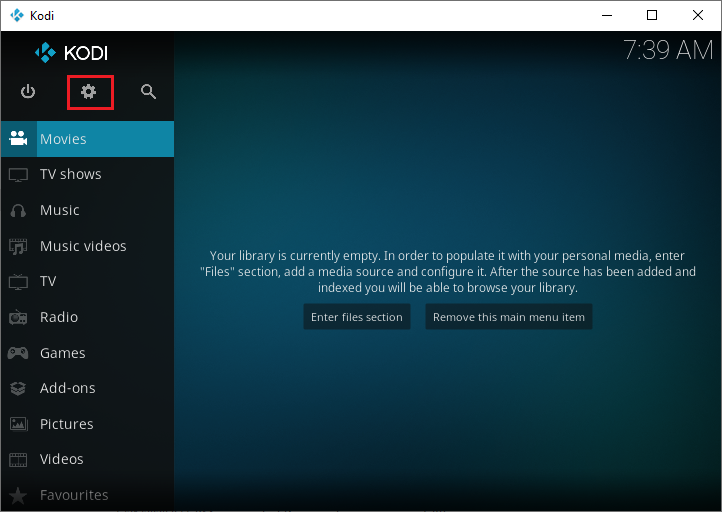Click the Kodi logo in sidebar header

(x=71, y=53)
